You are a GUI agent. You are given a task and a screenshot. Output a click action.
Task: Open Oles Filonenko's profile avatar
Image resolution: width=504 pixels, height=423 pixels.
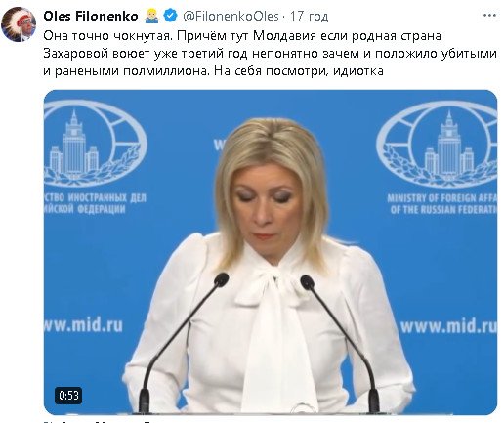pos(19,24)
